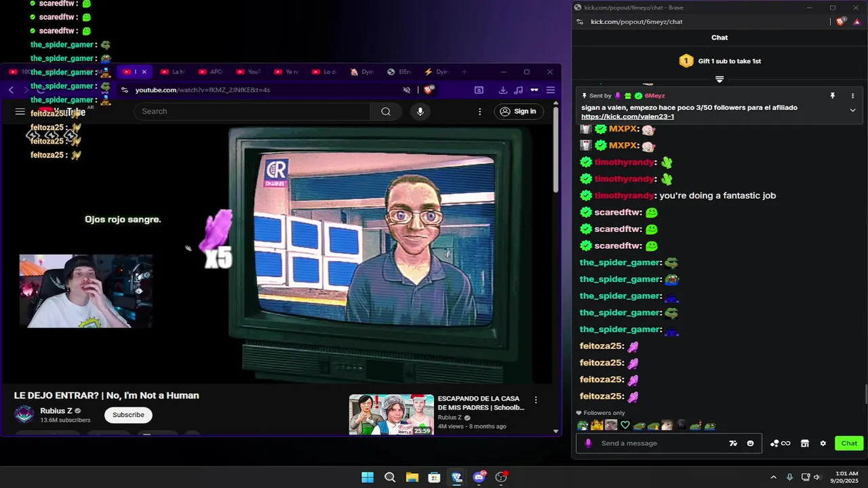Select the first Pepe emote in quick row
The width and height of the screenshot is (868, 488).
tap(583, 426)
